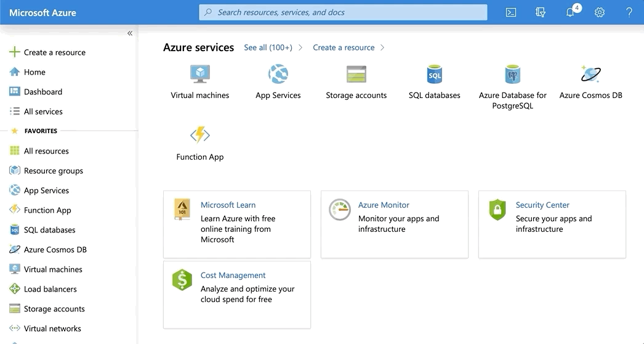
Task: Open Cloud Shell from the top bar
Action: click(510, 12)
